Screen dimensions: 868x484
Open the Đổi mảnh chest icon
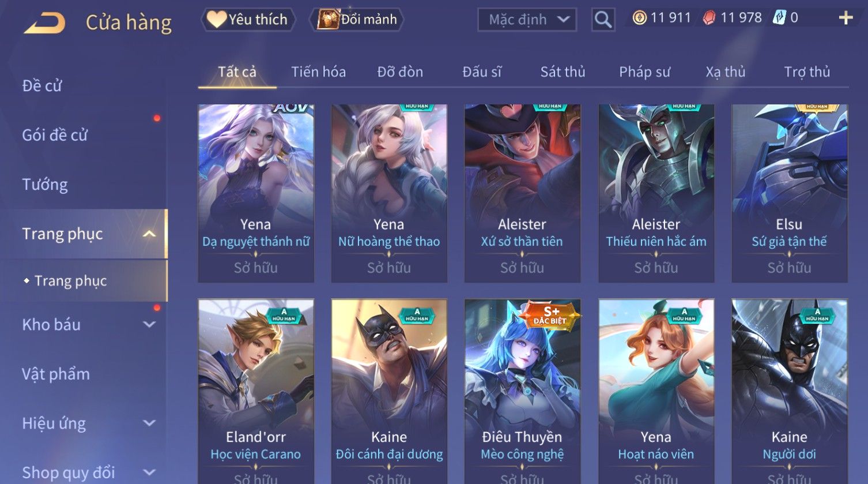(328, 19)
